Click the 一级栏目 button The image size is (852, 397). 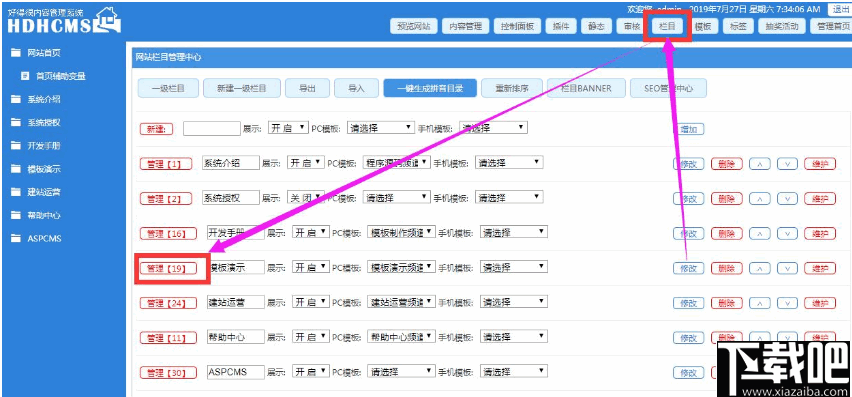168,88
